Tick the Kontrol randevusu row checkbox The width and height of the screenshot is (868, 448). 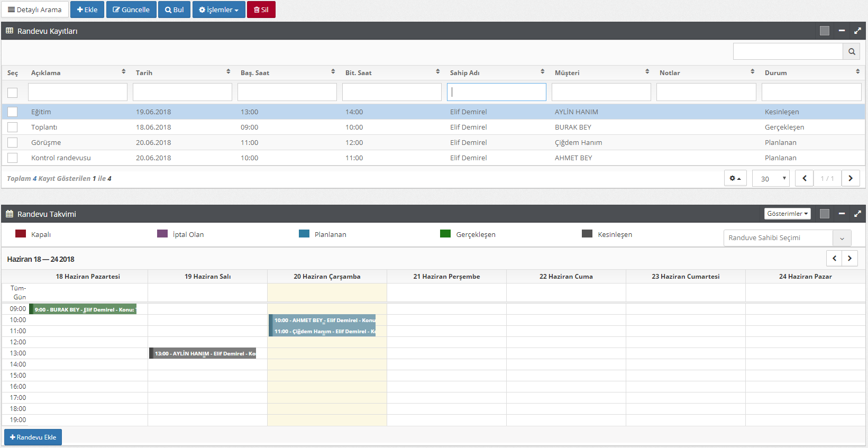(x=13, y=158)
